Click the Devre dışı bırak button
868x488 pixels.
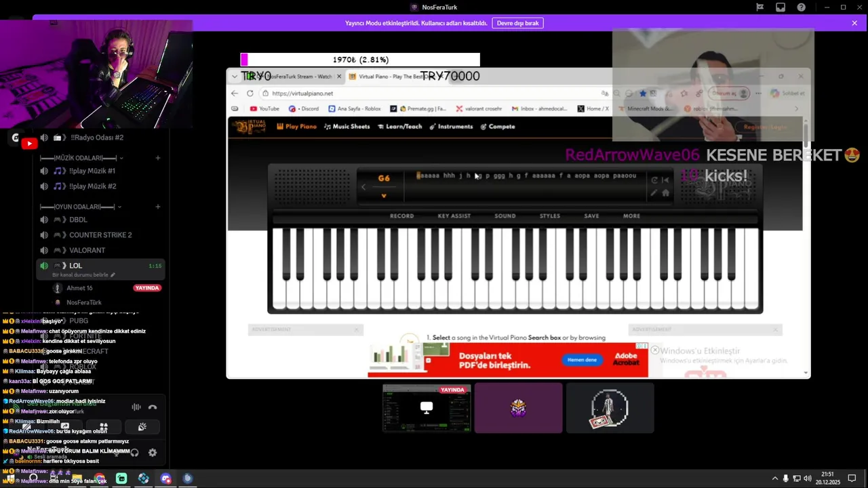pos(517,23)
